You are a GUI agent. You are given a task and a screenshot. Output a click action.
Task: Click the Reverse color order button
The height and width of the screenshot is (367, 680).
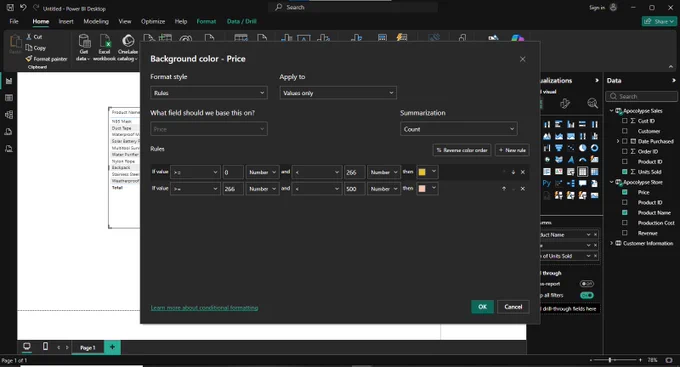[x=462, y=150]
